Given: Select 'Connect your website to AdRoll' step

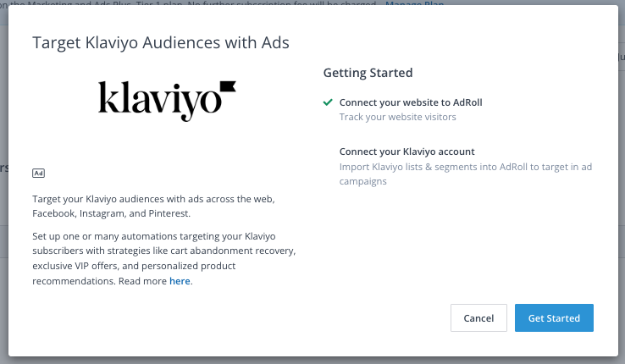Looking at the screenshot, I should pos(411,102).
